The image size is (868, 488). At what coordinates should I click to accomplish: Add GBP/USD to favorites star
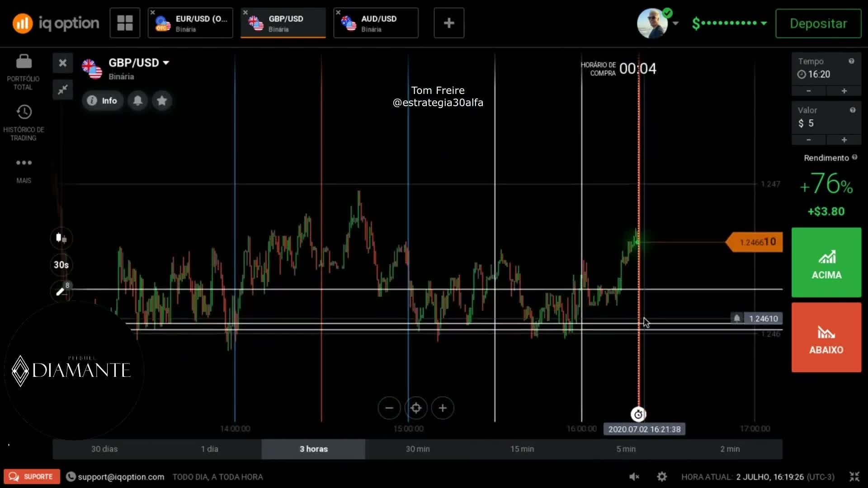pos(162,100)
